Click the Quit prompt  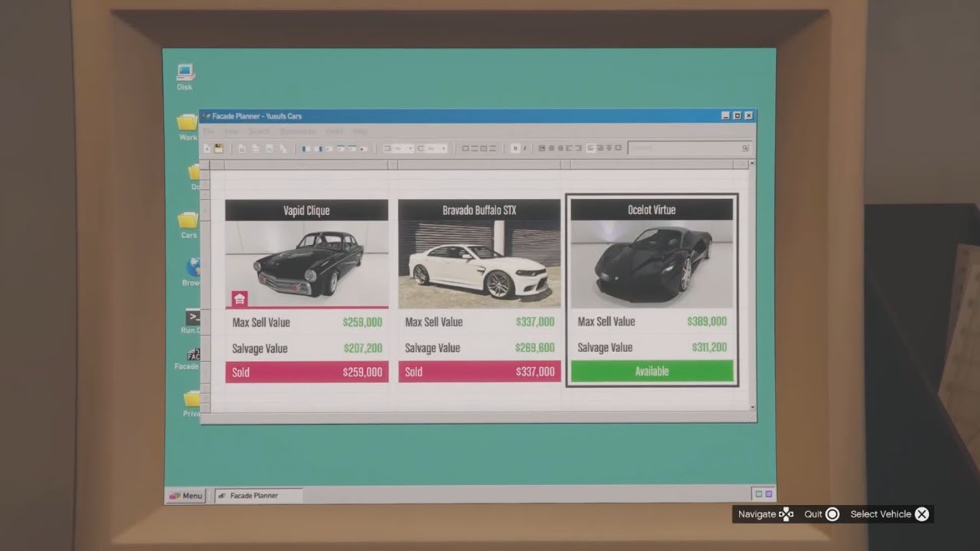822,514
